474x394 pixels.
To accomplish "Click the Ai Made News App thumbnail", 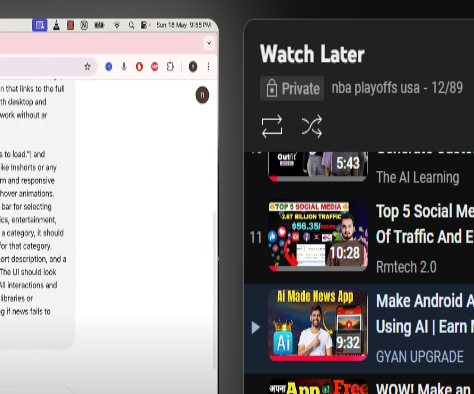I will pos(318,325).
